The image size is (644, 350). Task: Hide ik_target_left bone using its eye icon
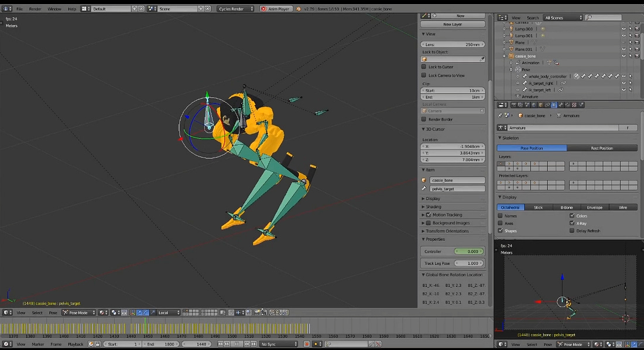coord(624,90)
